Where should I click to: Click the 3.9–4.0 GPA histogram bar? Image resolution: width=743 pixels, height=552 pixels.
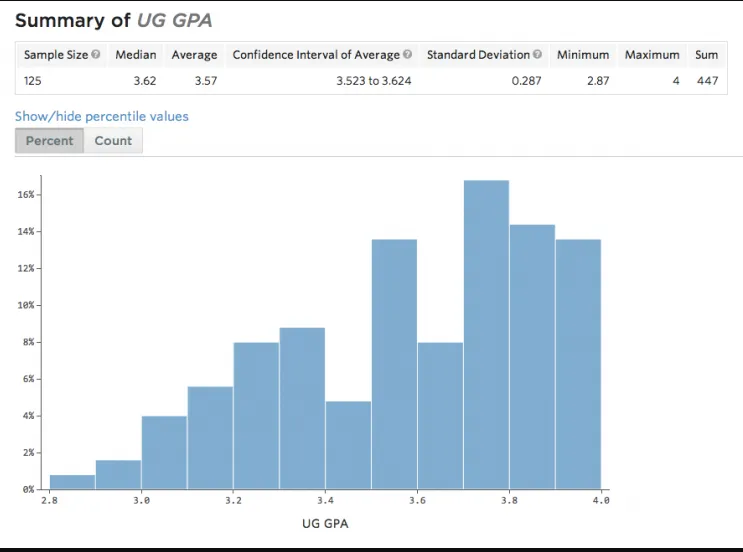point(578,364)
